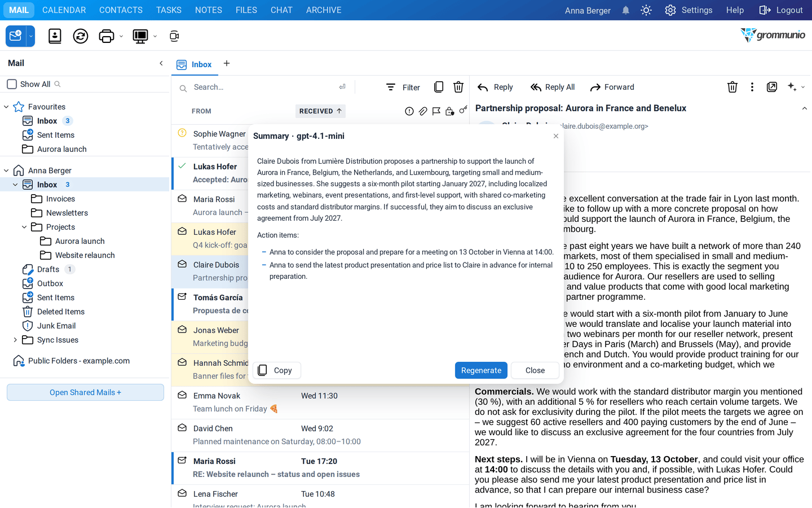
Task: Click the synchronize refresh icon
Action: [81, 36]
